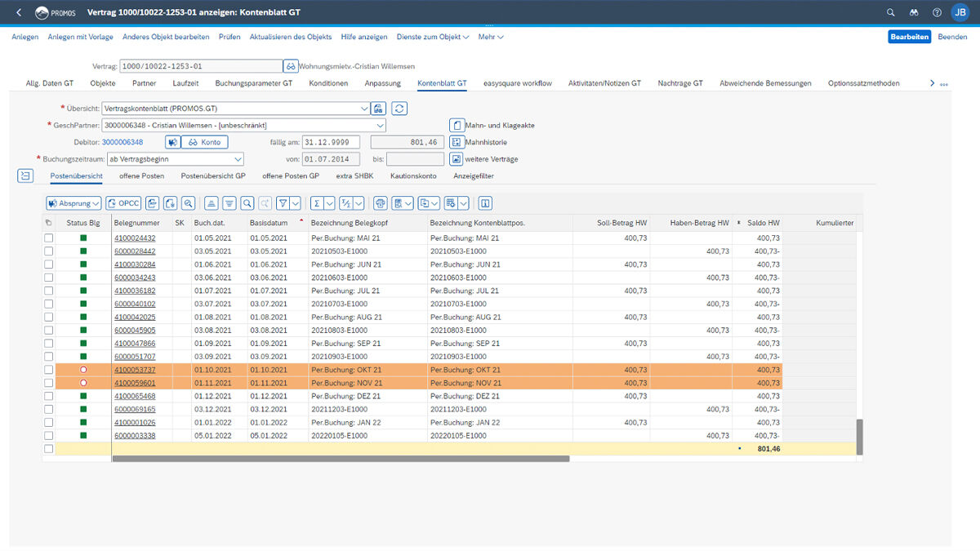This screenshot has height=551, width=980.
Task: Expand the Buchungszeitraum dropdown
Action: (238, 159)
